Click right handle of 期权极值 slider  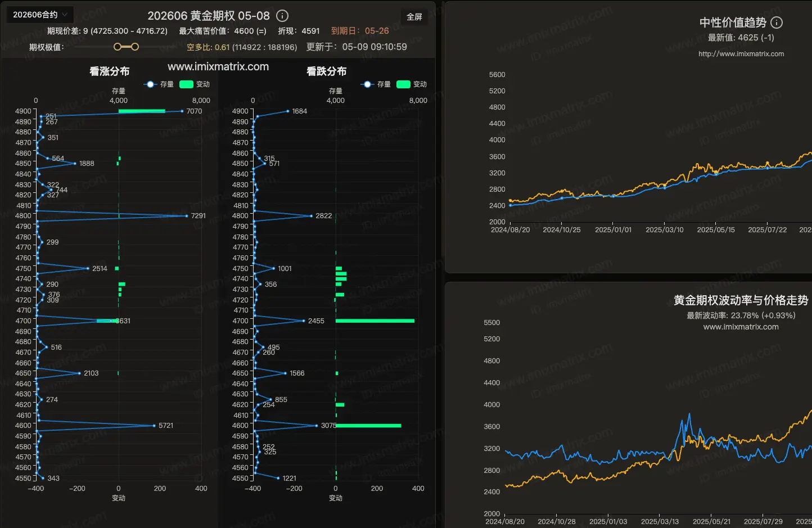[134, 47]
